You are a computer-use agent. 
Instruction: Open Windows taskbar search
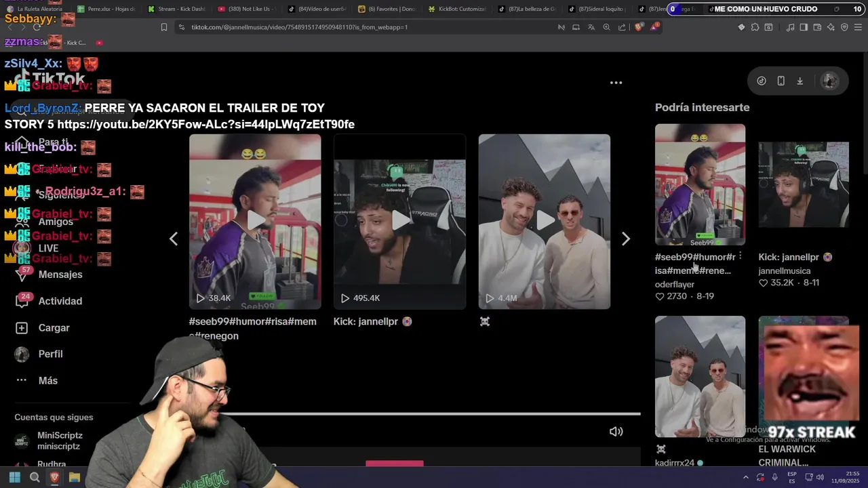coord(35,477)
